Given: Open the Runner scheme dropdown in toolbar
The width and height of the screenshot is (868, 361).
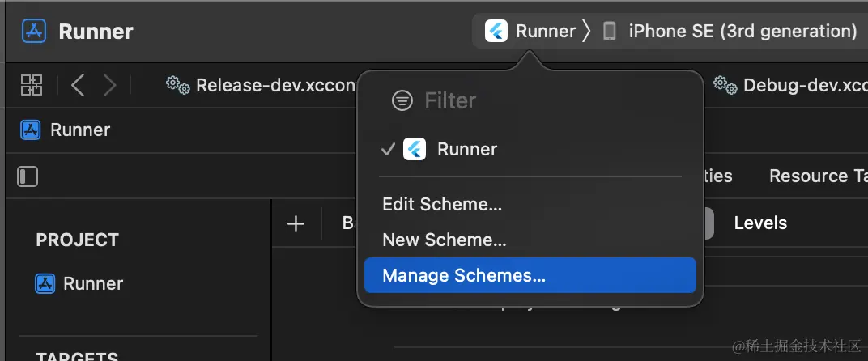Looking at the screenshot, I should [x=545, y=32].
